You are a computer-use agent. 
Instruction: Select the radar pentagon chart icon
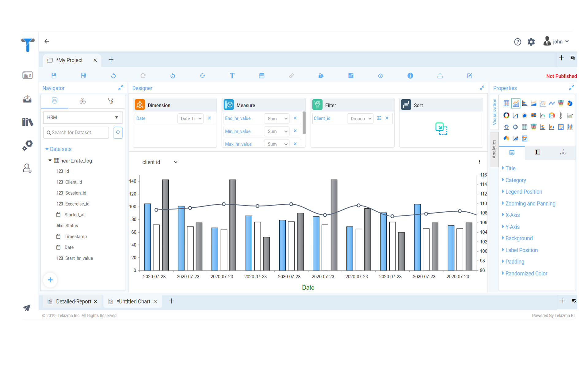click(525, 116)
